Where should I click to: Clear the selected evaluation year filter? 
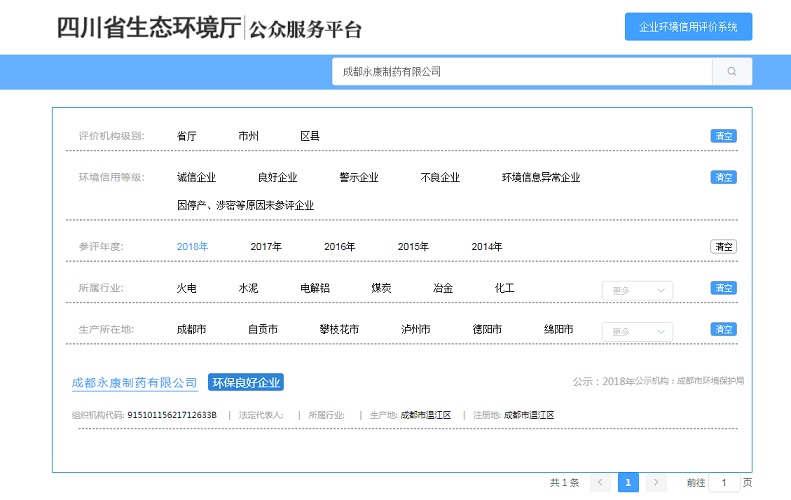pyautogui.click(x=723, y=247)
